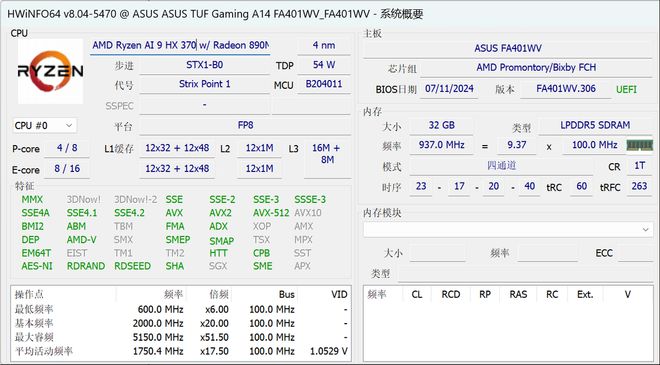This screenshot has height=365, width=660.
Task: Click the 平均活动频率 value 1750.4 MHz
Action: coord(158,352)
